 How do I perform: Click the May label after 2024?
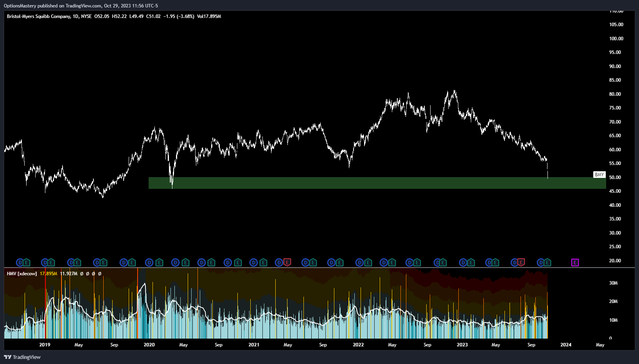[x=600, y=345]
